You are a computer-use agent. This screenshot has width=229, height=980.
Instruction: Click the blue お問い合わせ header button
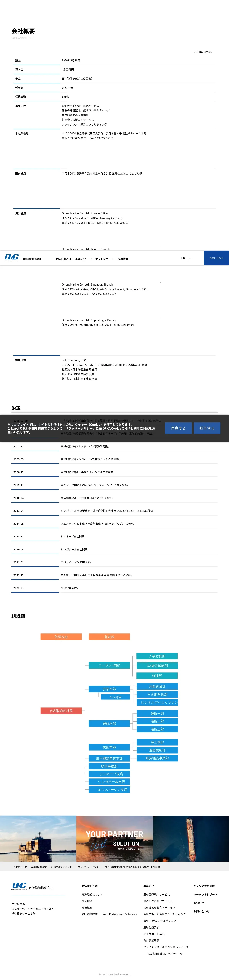pos(216,258)
